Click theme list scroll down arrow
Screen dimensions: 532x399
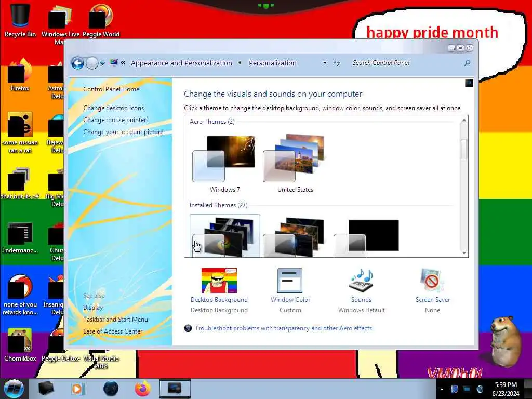[464, 253]
